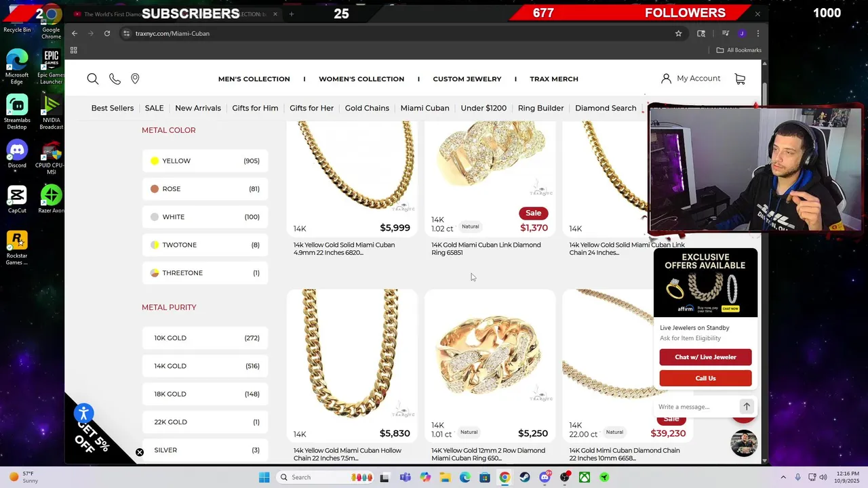The image size is (868, 488).
Task: Open the shopping cart icon
Action: pyautogui.click(x=740, y=79)
